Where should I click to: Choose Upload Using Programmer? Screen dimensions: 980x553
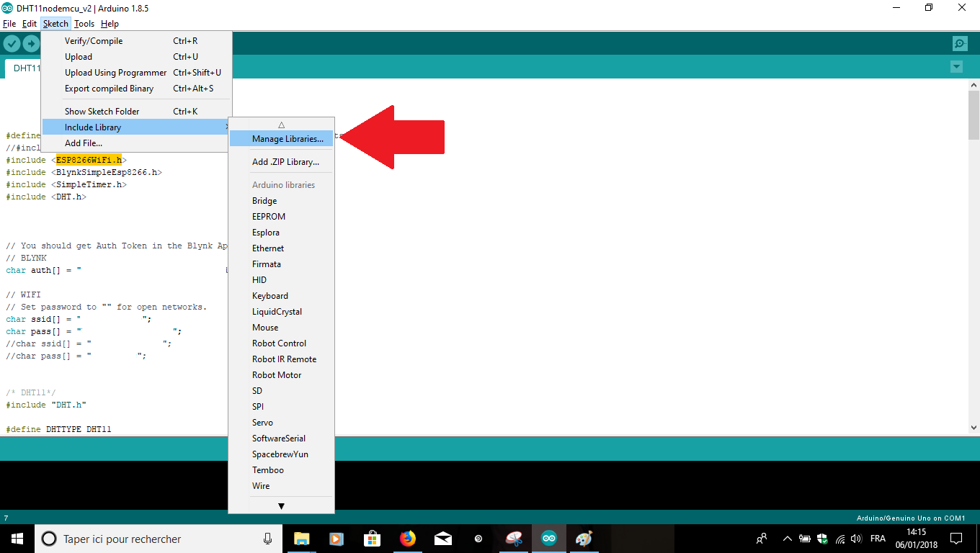pos(137,73)
